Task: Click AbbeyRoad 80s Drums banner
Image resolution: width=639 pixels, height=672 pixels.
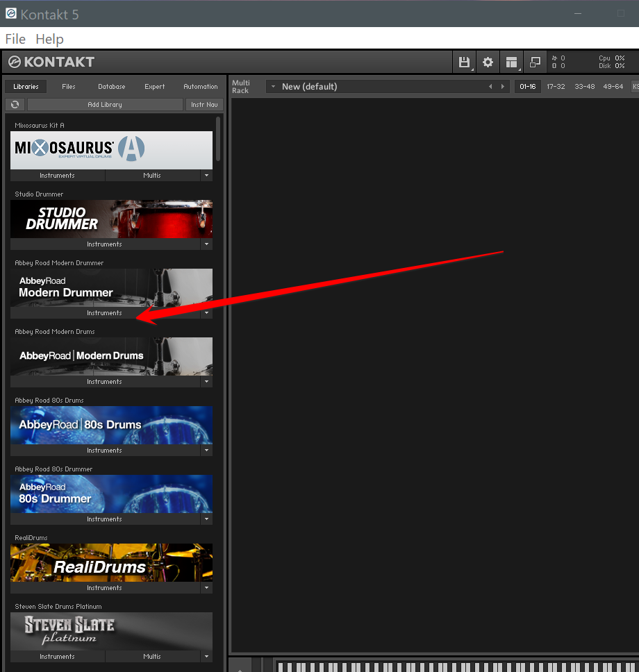Action: [112, 425]
